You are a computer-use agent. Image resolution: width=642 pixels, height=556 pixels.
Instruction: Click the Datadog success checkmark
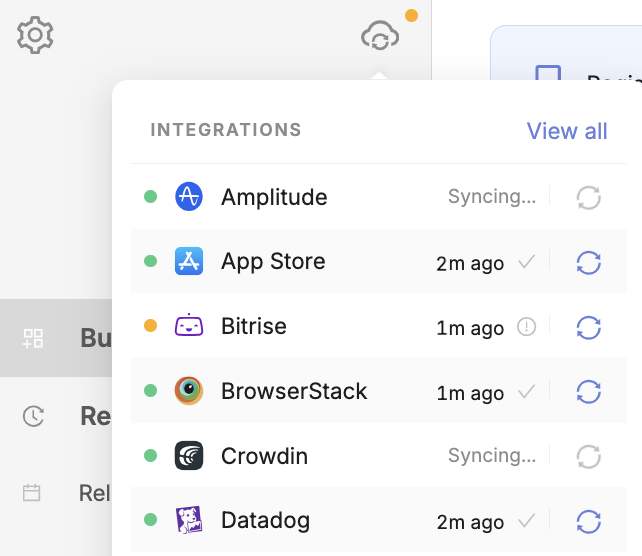coord(527,521)
